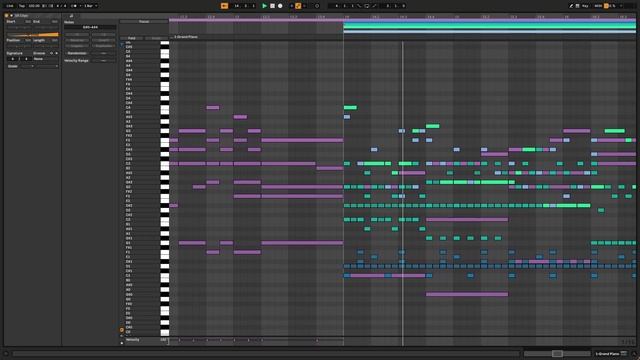Click the note range field under Notes
The image size is (640, 360).
(90, 27)
